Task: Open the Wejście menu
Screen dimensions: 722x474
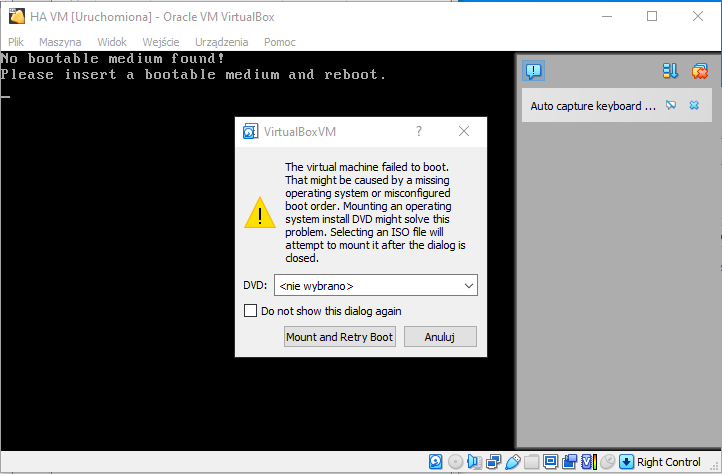Action: 161,42
